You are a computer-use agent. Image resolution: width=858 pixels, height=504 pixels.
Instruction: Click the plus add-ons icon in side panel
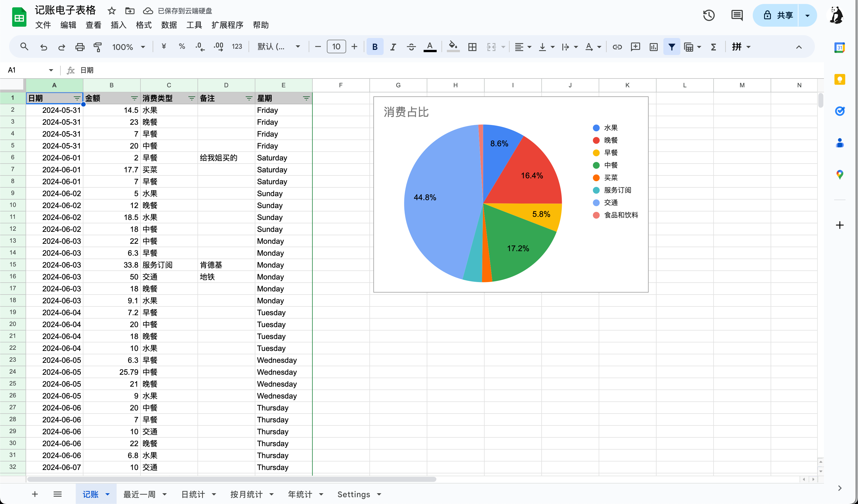[840, 225]
